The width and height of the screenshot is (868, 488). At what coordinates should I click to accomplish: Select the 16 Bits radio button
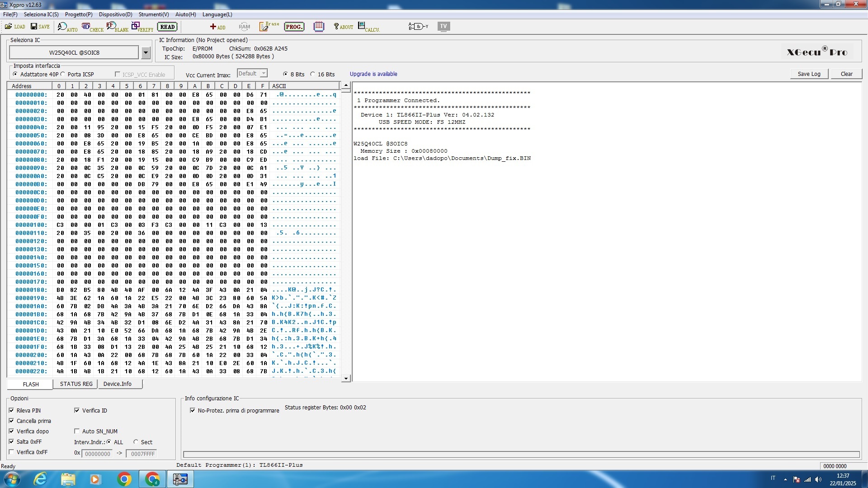[x=312, y=74]
